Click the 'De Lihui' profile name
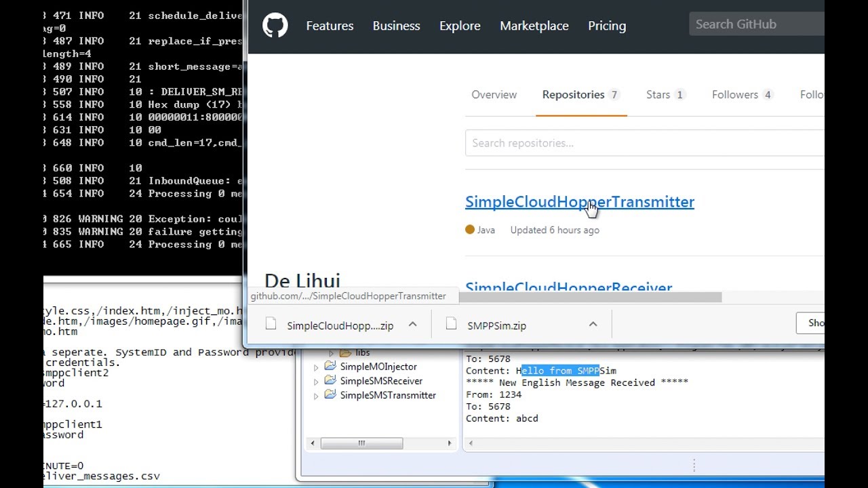868x488 pixels. (302, 281)
